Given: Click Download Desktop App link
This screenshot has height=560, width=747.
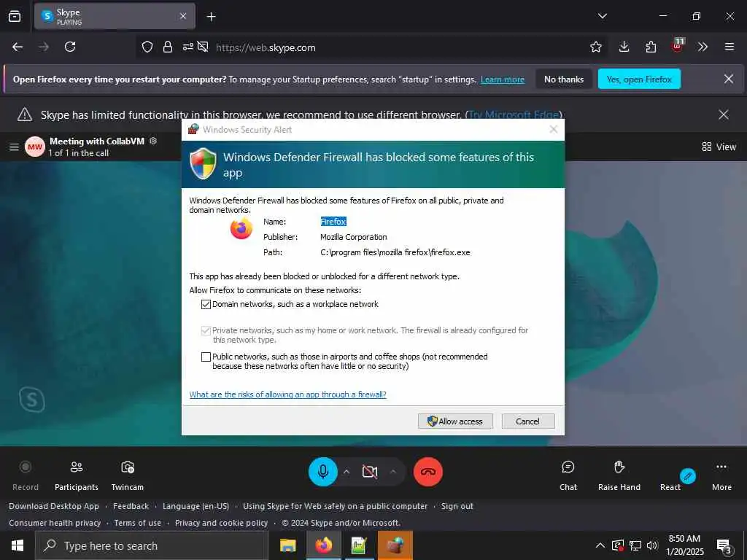Looking at the screenshot, I should pyautogui.click(x=54, y=506).
